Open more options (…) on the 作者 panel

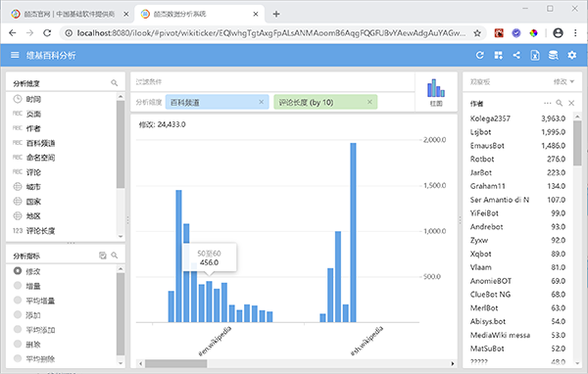coord(548,103)
